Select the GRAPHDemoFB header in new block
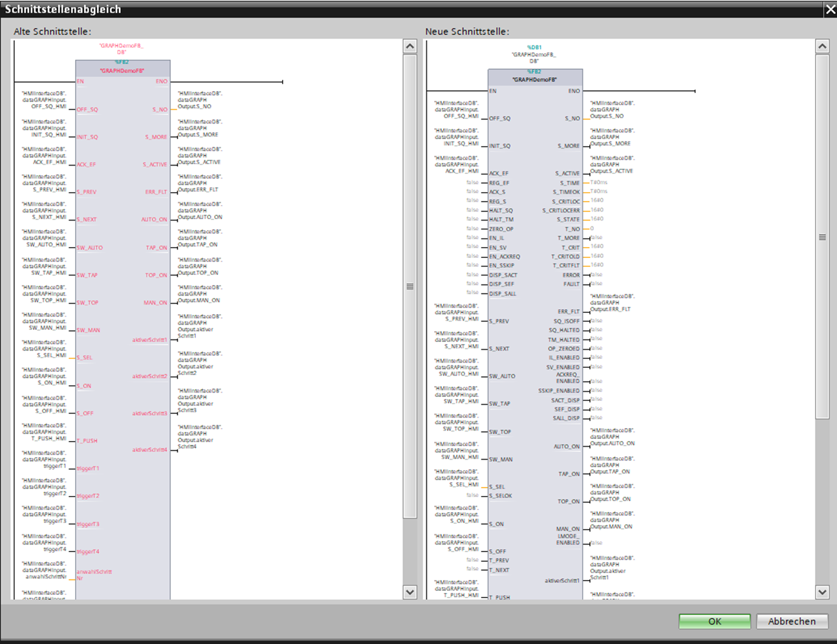Screen dimensions: 837x644 [535, 80]
